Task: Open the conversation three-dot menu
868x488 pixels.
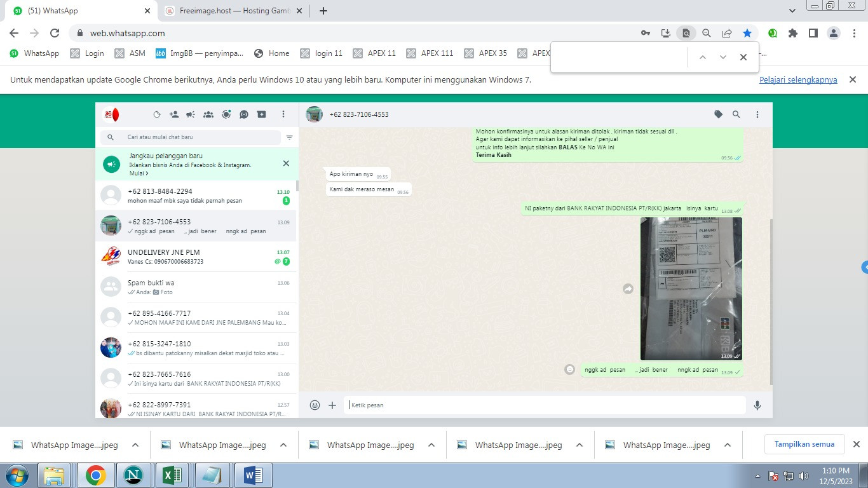Action: [757, 114]
